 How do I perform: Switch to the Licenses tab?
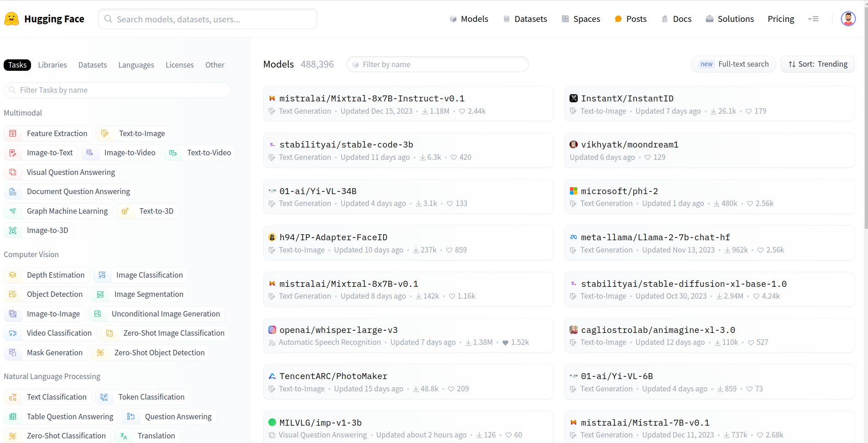tap(180, 65)
